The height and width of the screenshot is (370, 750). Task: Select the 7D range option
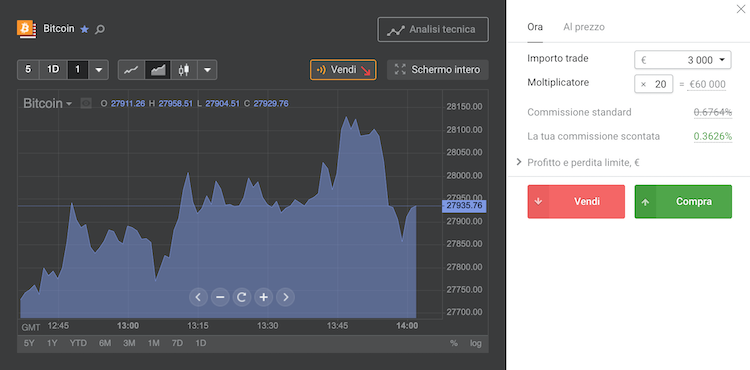(177, 343)
